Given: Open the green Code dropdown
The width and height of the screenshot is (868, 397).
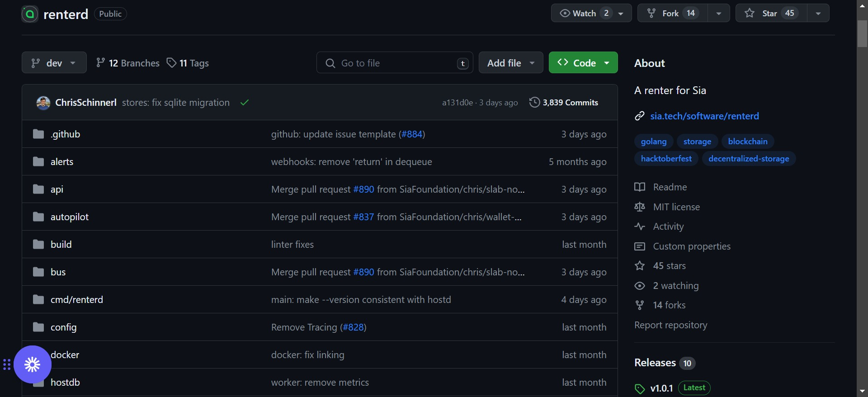Looking at the screenshot, I should (x=583, y=63).
